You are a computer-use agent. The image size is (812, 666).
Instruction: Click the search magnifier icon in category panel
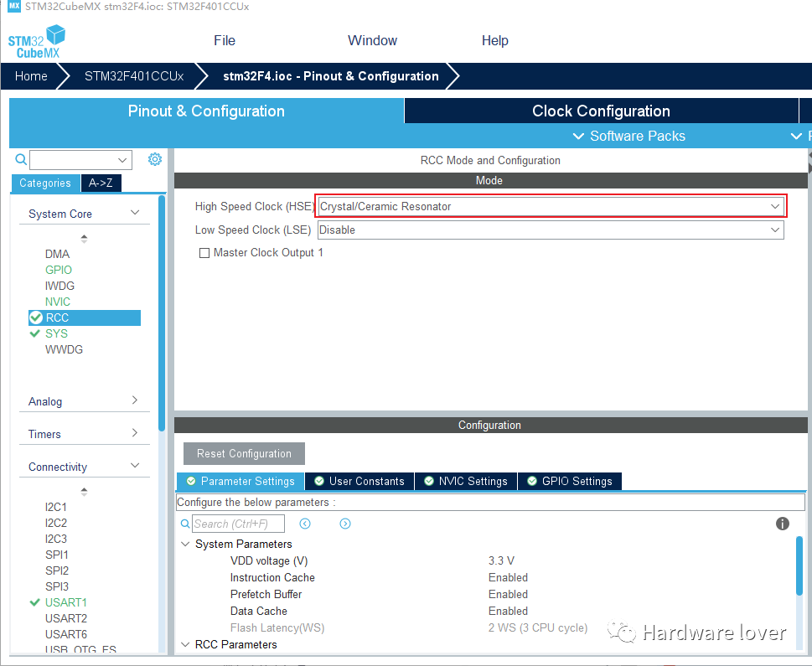click(21, 159)
